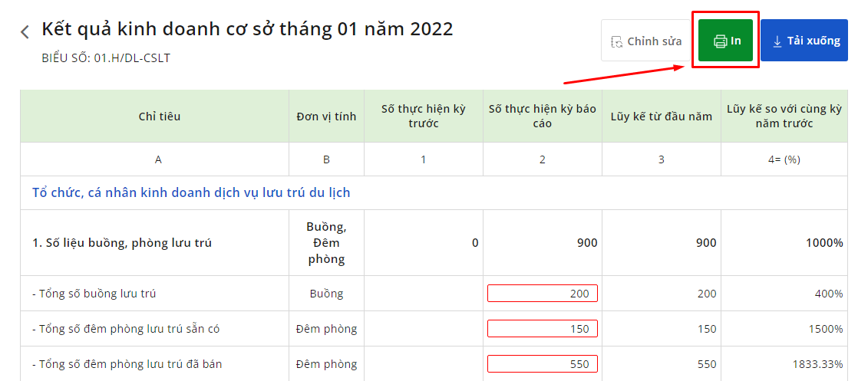Image resolution: width=868 pixels, height=381 pixels.
Task: Download the report via Tải xuống
Action: click(804, 41)
